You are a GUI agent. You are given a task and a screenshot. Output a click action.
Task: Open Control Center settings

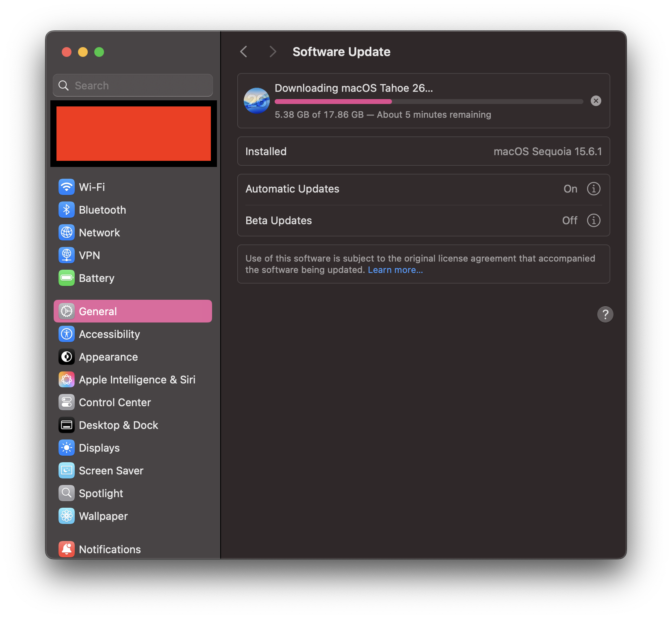pyautogui.click(x=115, y=403)
